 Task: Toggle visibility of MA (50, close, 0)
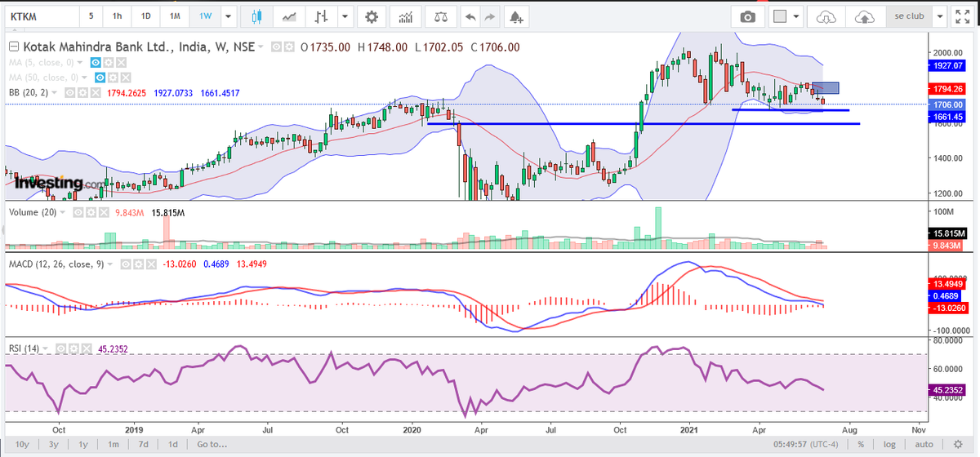tap(101, 78)
